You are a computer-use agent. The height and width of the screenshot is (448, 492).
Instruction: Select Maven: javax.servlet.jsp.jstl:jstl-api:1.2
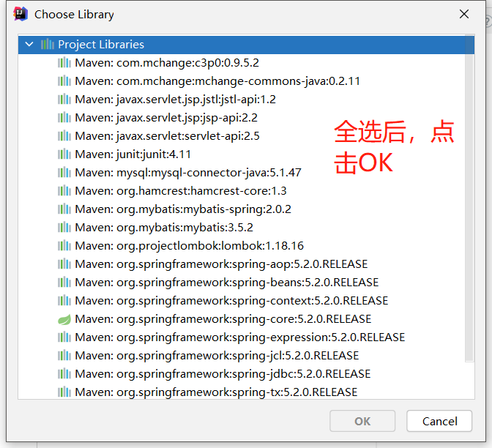click(x=175, y=100)
